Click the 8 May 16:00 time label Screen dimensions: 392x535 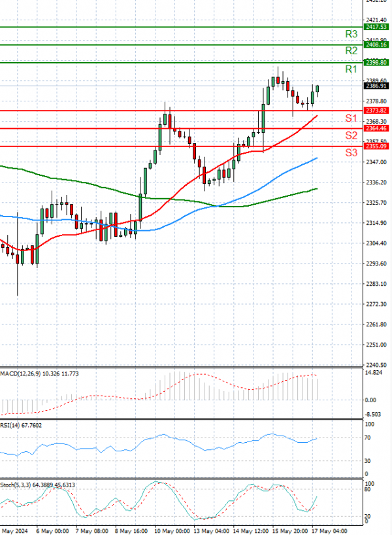tap(131, 531)
